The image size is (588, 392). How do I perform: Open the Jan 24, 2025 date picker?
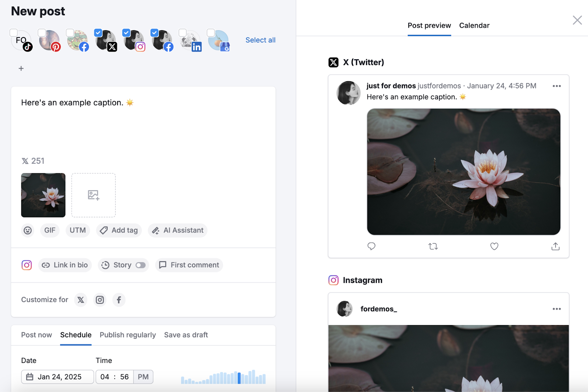tap(57, 377)
